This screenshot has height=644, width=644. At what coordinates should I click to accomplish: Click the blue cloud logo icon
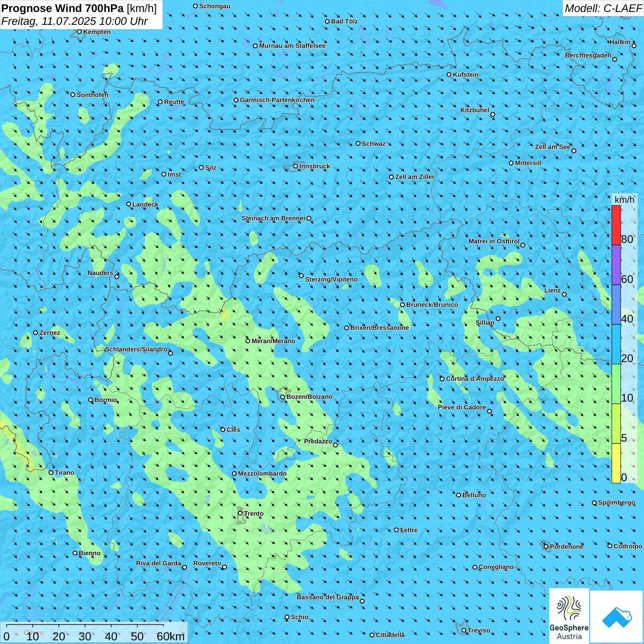617,617
